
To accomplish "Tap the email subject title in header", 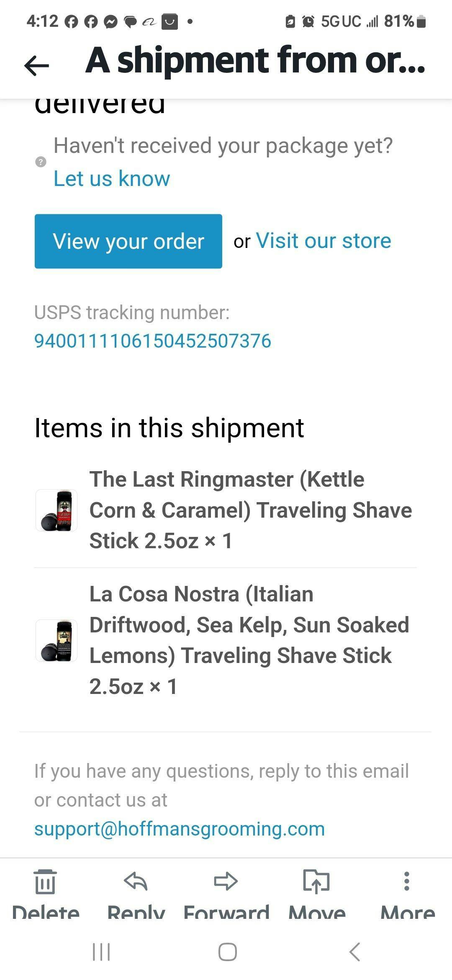I will 255,61.
